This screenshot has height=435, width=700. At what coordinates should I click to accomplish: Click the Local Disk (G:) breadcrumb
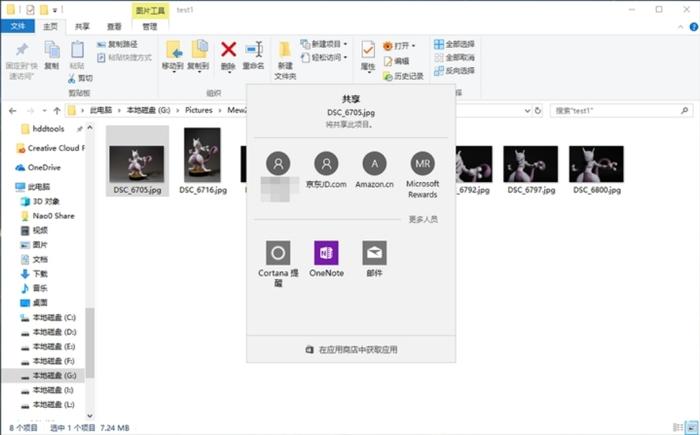click(148, 110)
